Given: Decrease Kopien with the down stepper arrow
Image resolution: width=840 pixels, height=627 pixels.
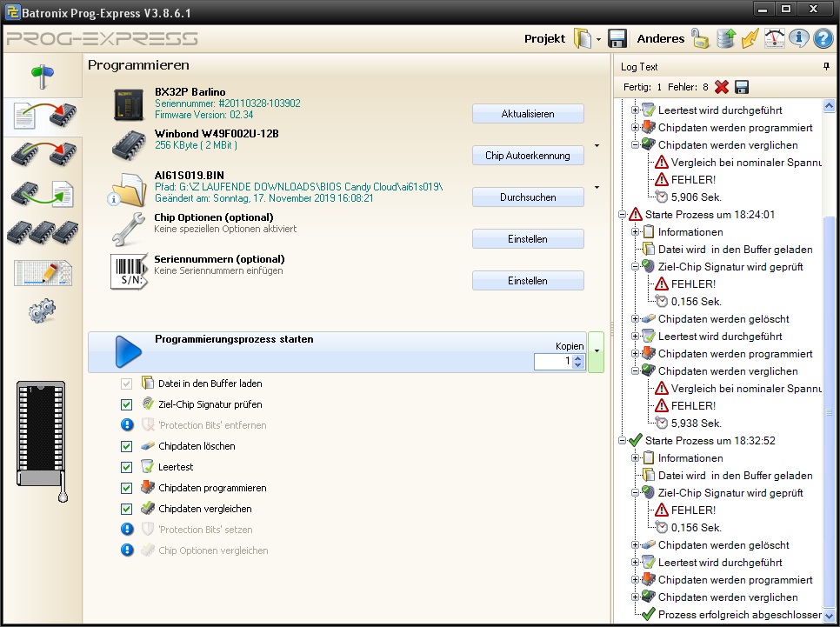Looking at the screenshot, I should (577, 365).
